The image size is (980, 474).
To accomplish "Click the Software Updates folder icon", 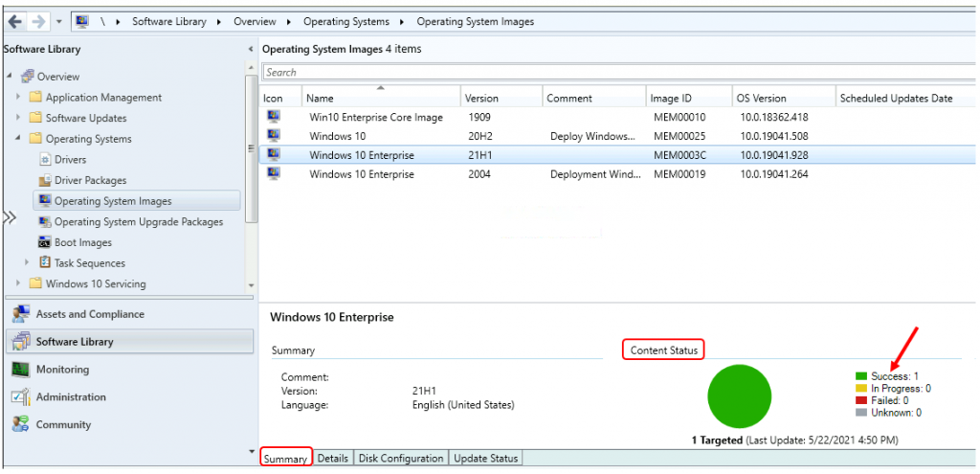I will coord(35,118).
